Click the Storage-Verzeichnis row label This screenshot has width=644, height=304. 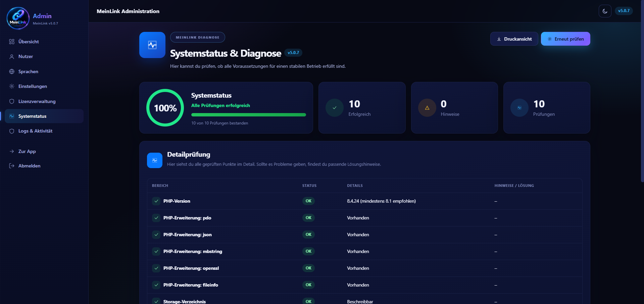tap(185, 302)
